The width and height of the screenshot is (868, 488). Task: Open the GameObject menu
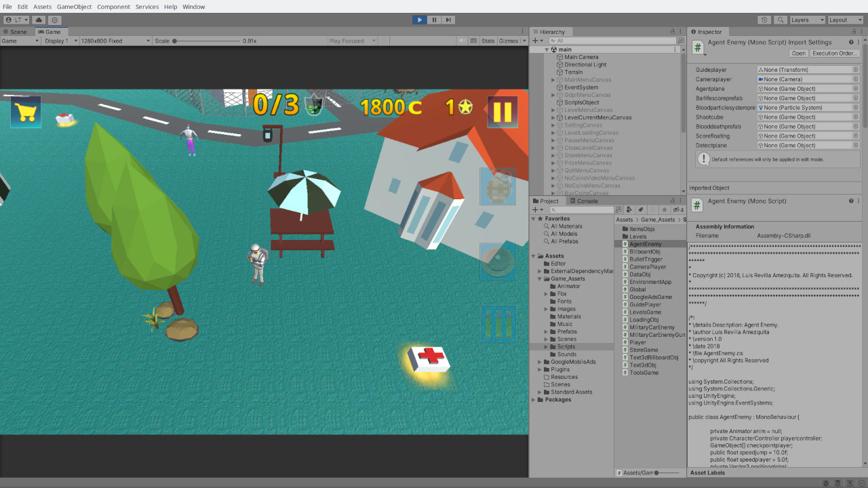73,7
